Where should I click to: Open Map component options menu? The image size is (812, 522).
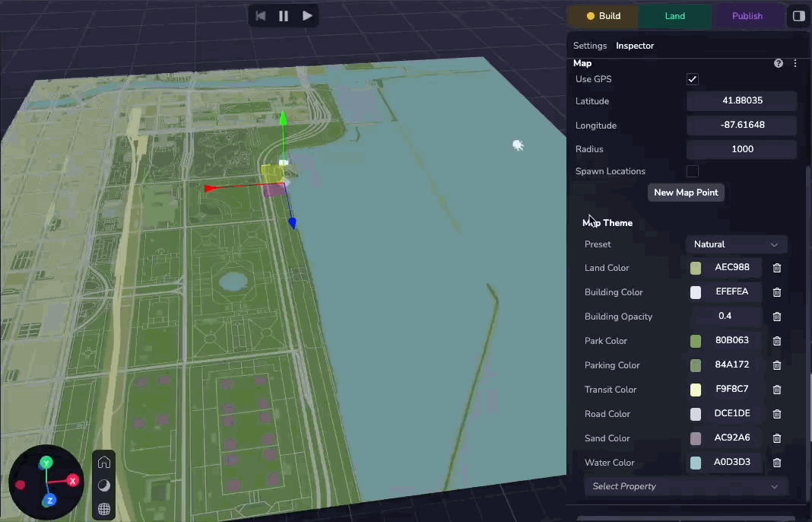pyautogui.click(x=795, y=63)
